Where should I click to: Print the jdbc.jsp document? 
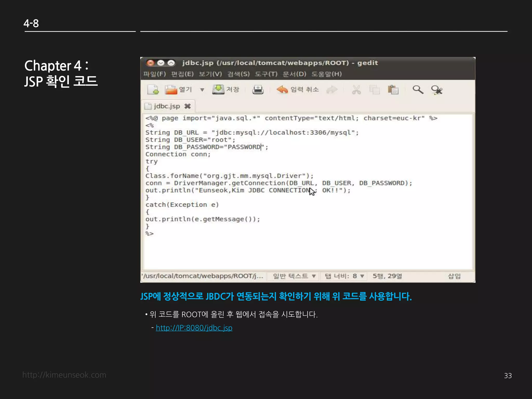(x=258, y=90)
